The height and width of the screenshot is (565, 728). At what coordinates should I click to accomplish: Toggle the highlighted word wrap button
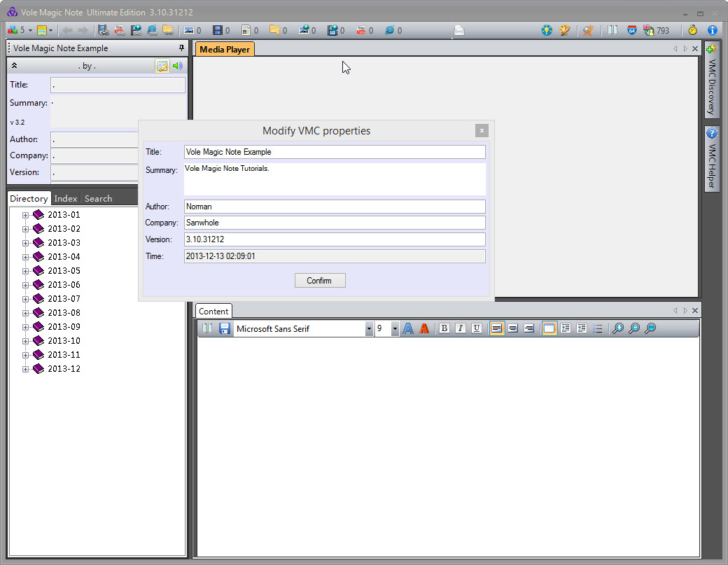point(549,328)
